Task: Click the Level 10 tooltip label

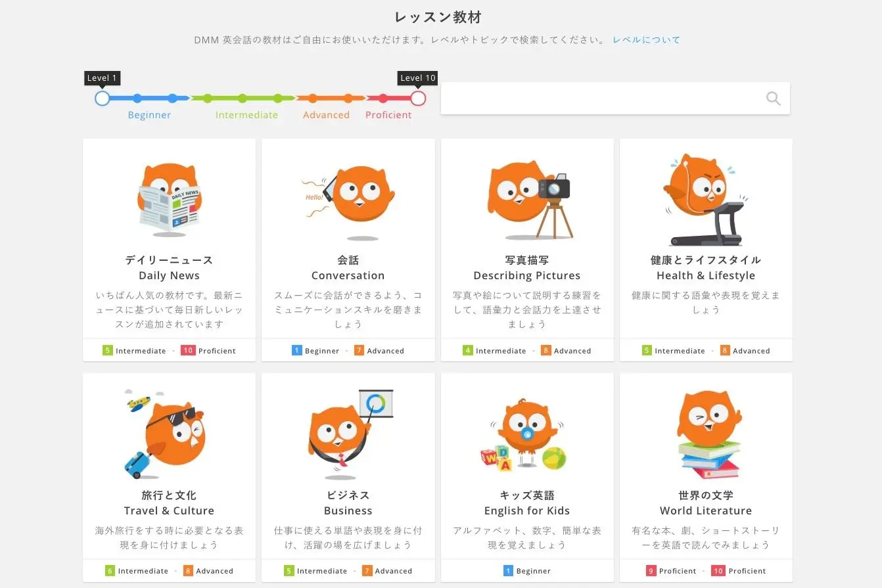Action: (x=418, y=78)
